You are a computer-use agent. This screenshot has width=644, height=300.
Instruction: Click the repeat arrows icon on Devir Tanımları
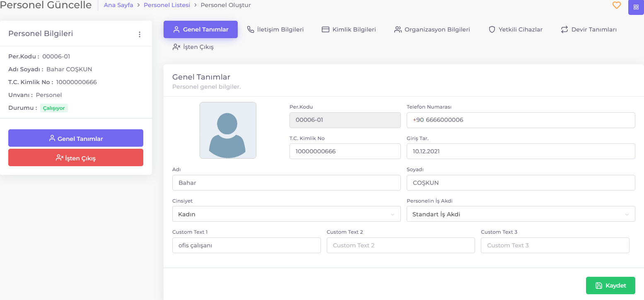[564, 29]
